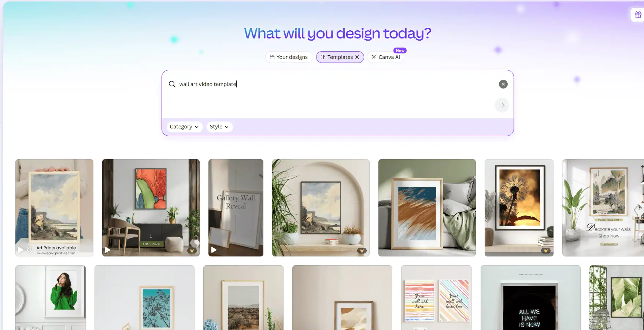Open the Decorate your walls template

[603, 208]
